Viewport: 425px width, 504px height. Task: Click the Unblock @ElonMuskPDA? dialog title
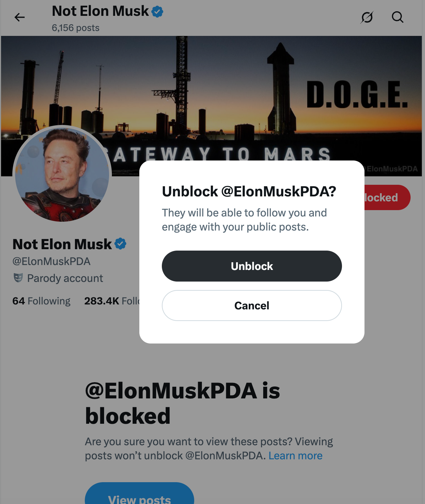(x=249, y=191)
